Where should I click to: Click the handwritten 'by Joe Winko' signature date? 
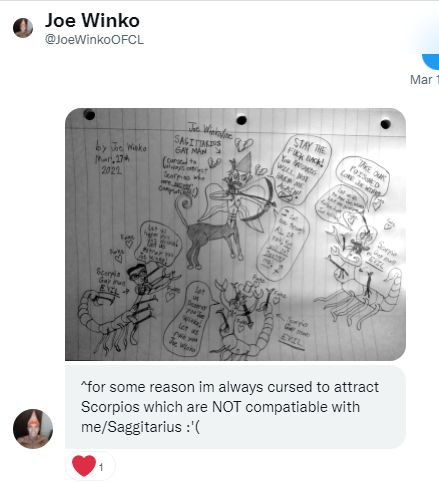pyautogui.click(x=120, y=158)
